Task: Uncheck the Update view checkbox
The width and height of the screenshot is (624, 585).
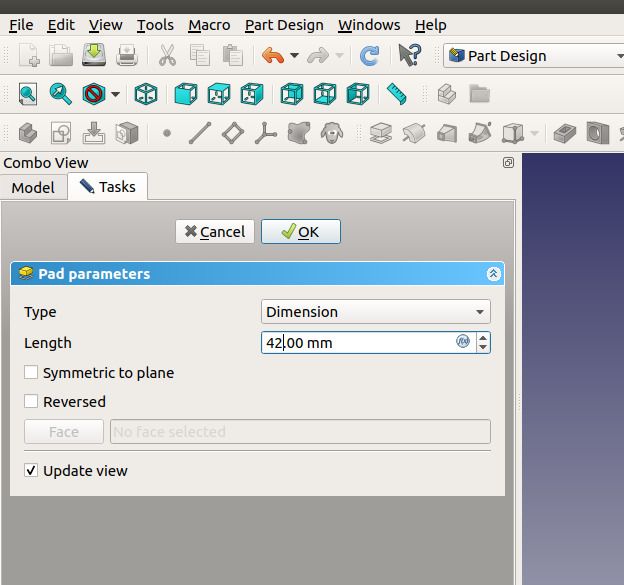Action: click(31, 470)
